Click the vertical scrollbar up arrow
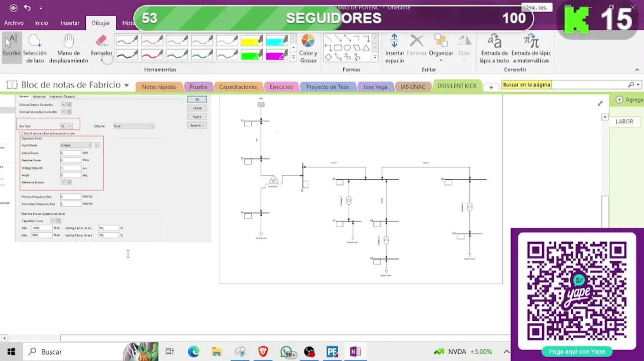644x361 pixels. [x=604, y=117]
